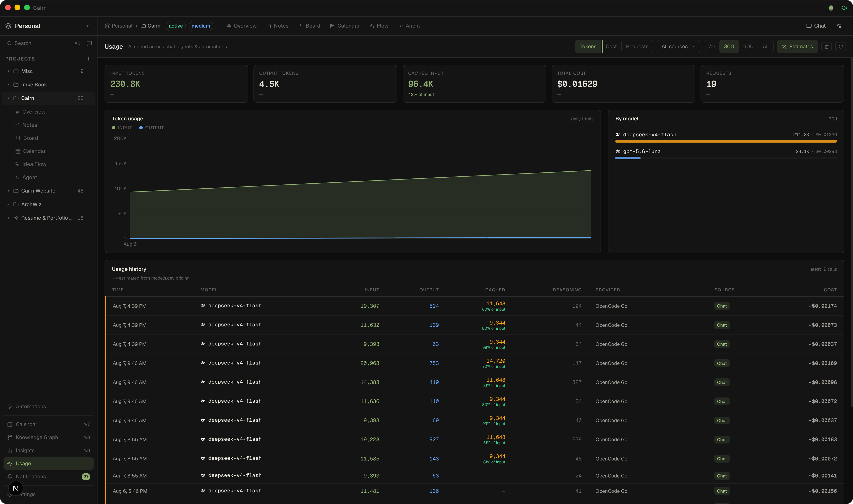Viewport: 853px width, 504px height.
Task: Toggle the INPUT series in chart legend
Action: (122, 128)
